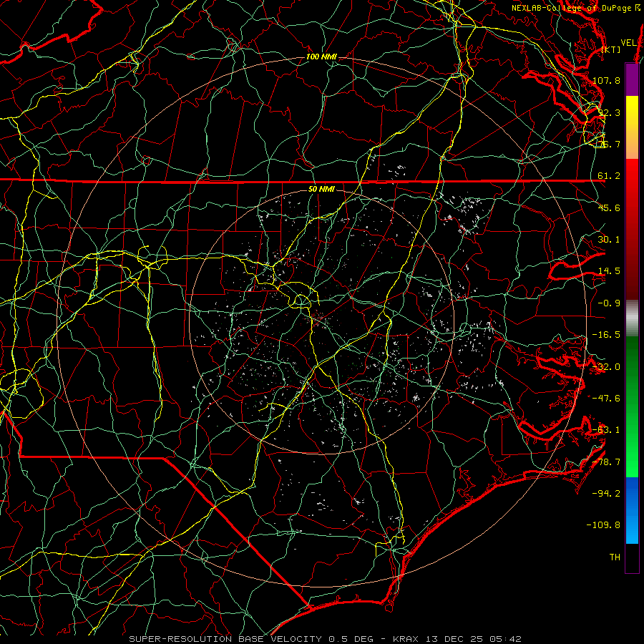The width and height of the screenshot is (644, 644).
Task: Click the VEL legend title
Action: point(628,43)
